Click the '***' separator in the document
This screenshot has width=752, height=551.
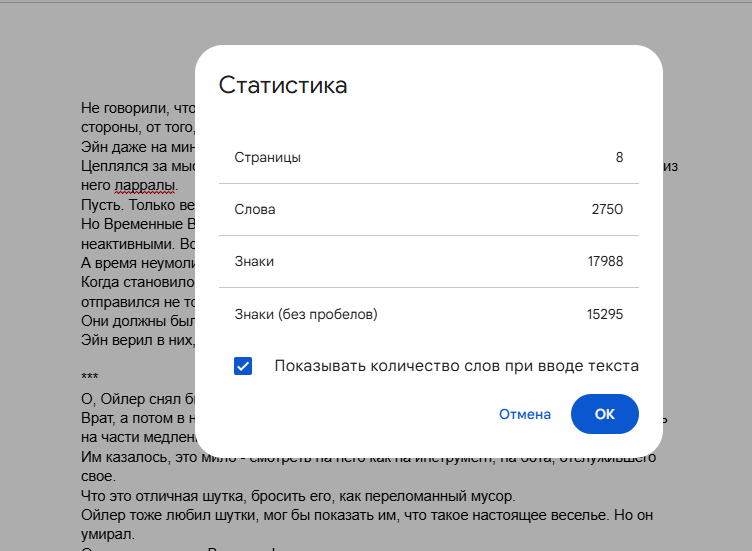[89, 377]
